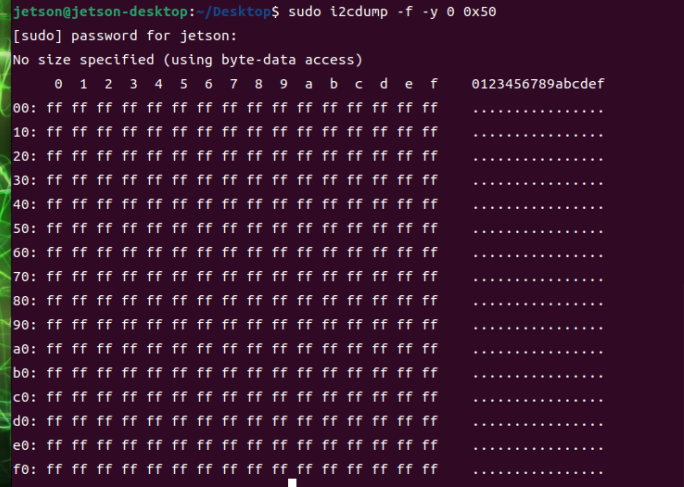This screenshot has width=684, height=487.
Task: Click the 'sudo i2cdump -f -y 0 0x50' command
Action: click(392, 11)
